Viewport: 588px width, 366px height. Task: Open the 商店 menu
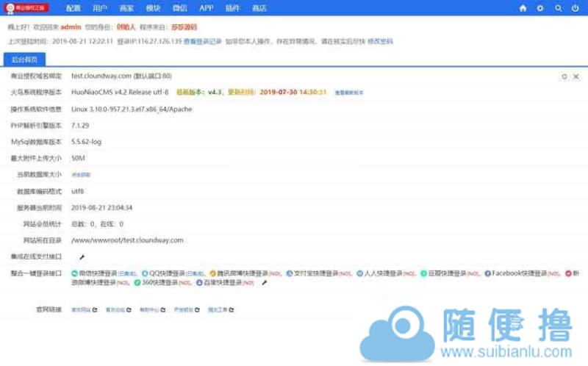[259, 8]
